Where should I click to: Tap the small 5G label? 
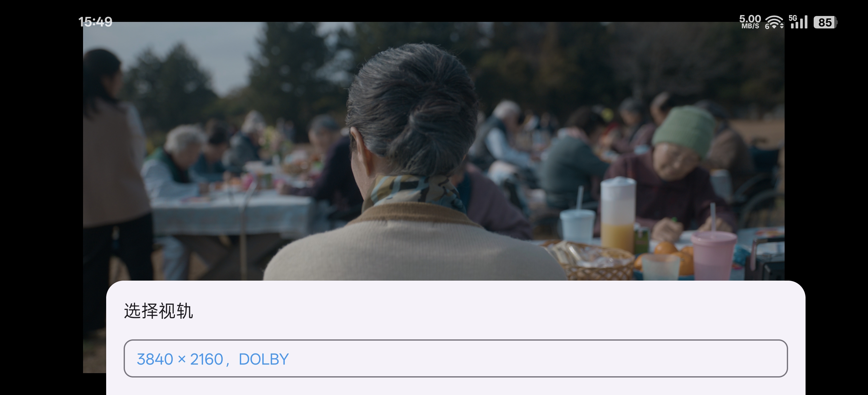click(x=793, y=18)
